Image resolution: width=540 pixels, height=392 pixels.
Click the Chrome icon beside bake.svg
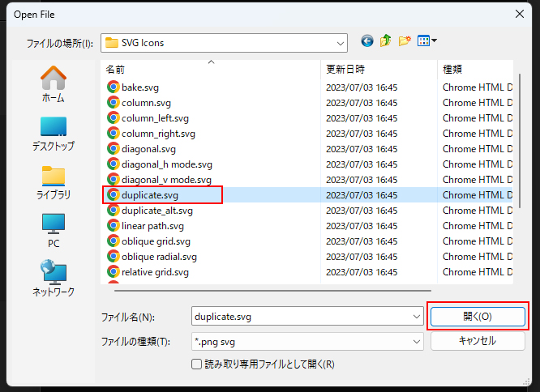tap(113, 87)
